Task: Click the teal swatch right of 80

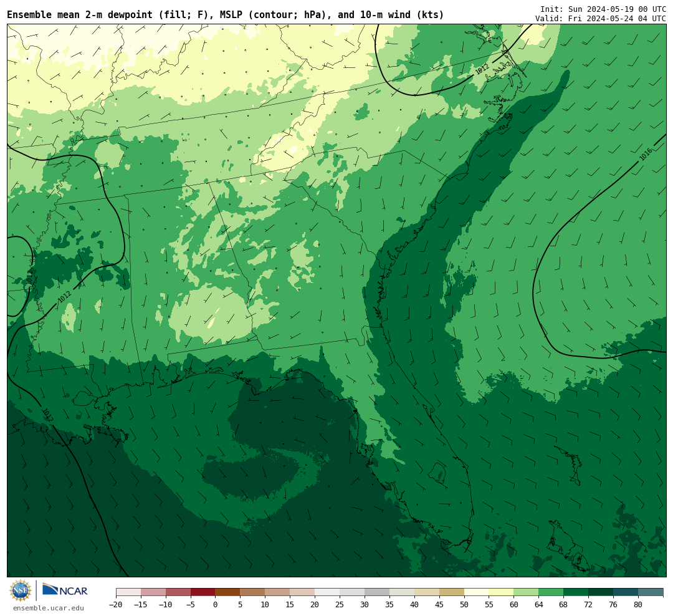Action: 651,592
